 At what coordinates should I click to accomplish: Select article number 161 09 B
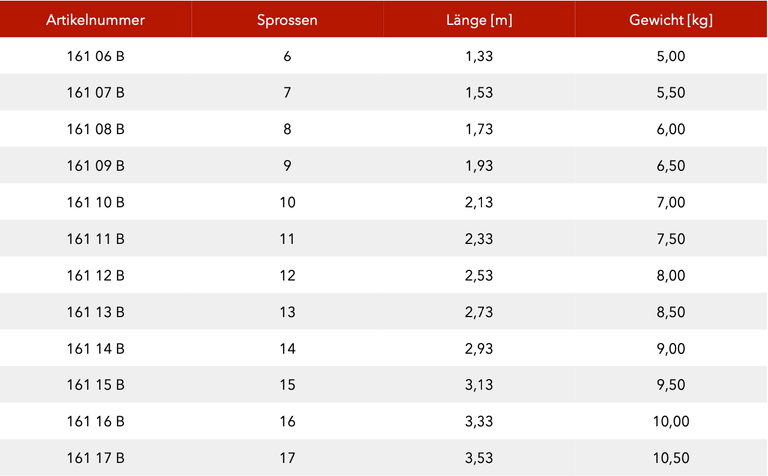[96, 166]
